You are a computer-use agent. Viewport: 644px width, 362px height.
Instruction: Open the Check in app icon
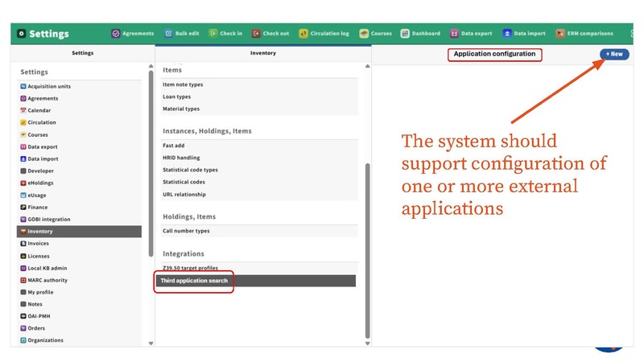tap(213, 34)
